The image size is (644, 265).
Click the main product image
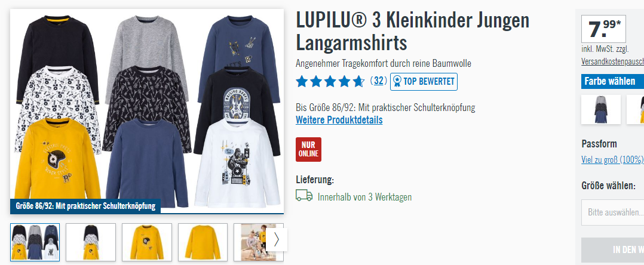[147, 111]
